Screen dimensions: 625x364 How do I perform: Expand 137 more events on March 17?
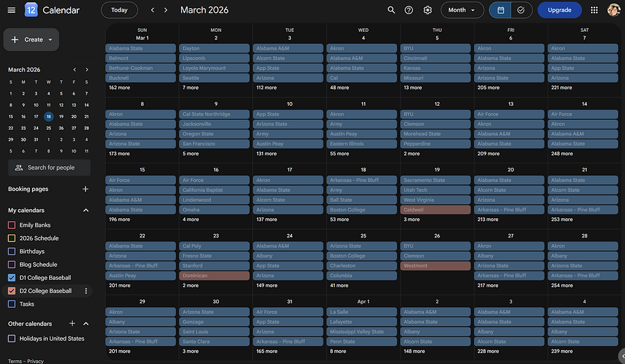pyautogui.click(x=267, y=219)
